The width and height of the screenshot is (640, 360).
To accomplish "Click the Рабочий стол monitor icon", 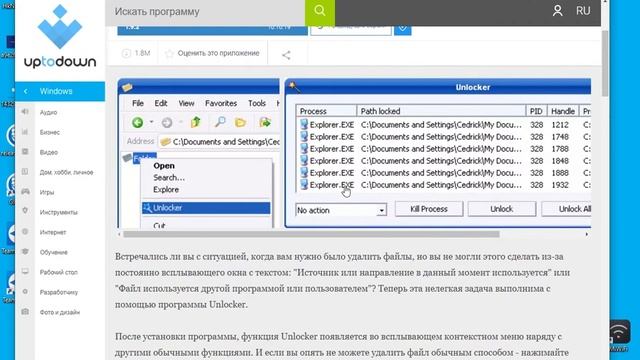I will pyautogui.click(x=25, y=271).
